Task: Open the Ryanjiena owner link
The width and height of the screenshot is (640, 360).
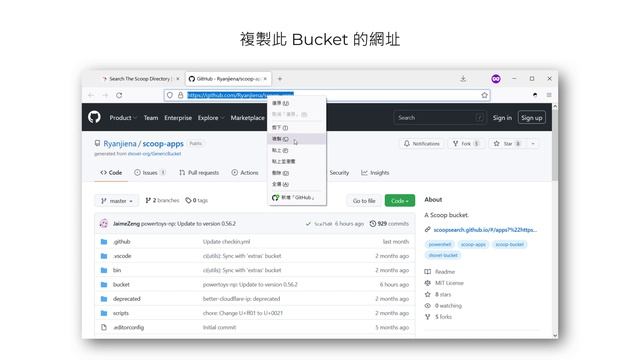Action: point(120,144)
